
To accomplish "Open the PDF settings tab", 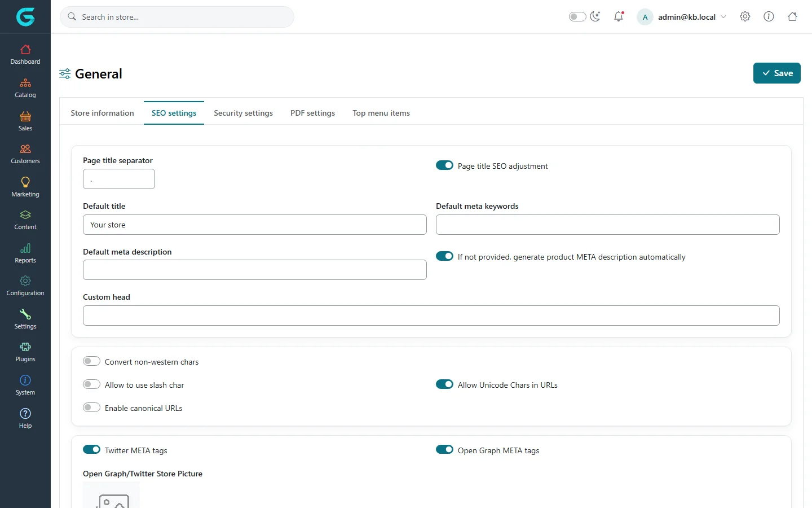I will 312,113.
